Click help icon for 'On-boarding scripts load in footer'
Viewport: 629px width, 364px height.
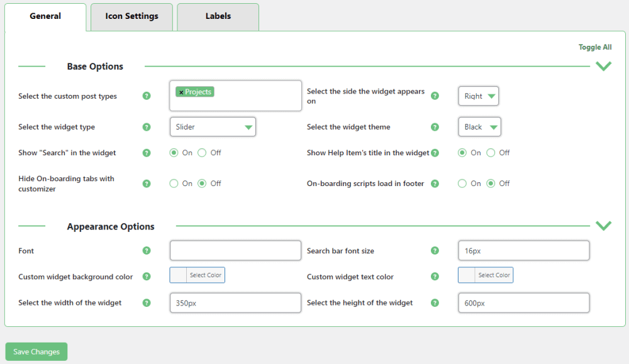point(435,184)
